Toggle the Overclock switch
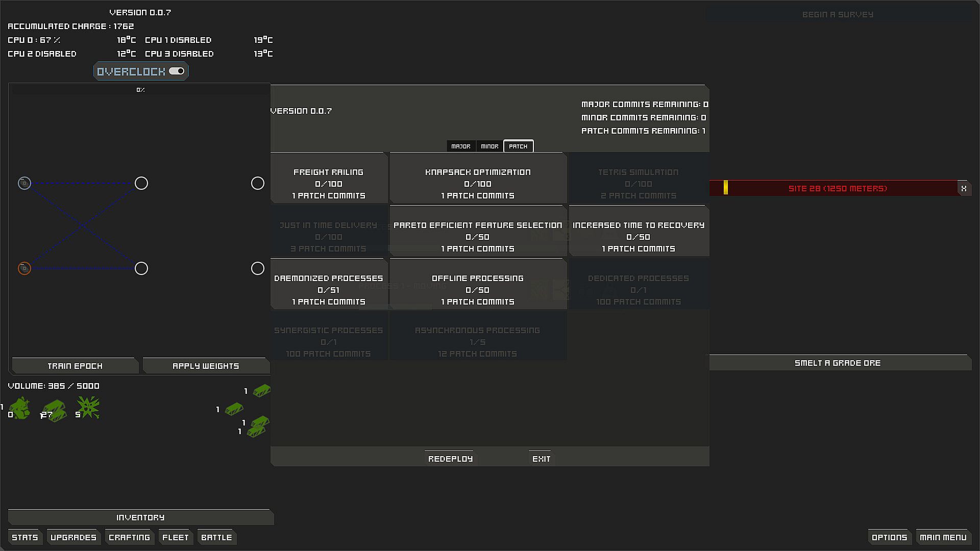Screen dimensions: 980x551 177,71
